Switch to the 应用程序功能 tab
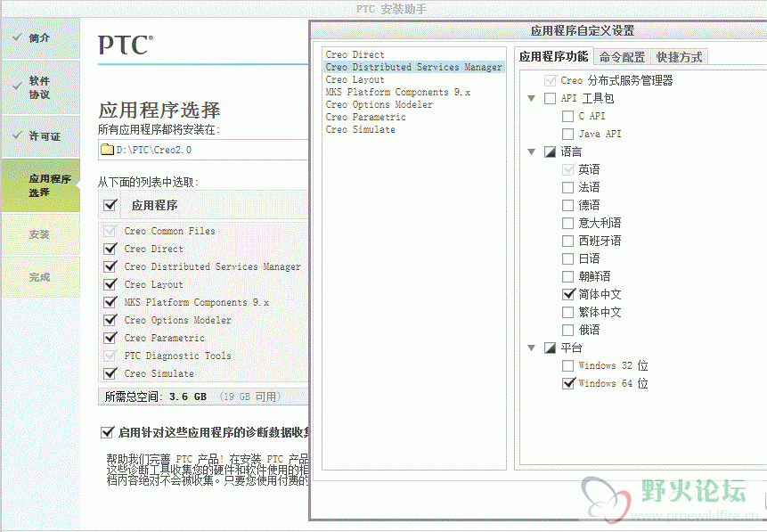This screenshot has width=767, height=532. pos(554,57)
